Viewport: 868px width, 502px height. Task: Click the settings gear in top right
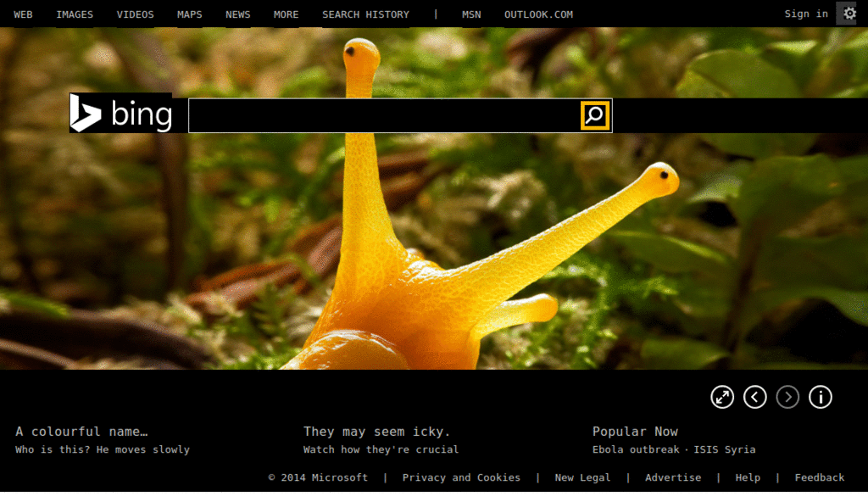(847, 14)
